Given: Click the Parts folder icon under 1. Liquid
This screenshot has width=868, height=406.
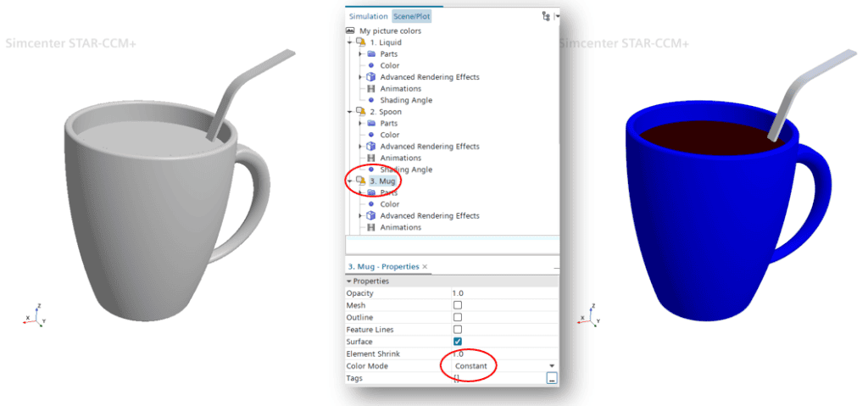Looking at the screenshot, I should pyautogui.click(x=371, y=54).
